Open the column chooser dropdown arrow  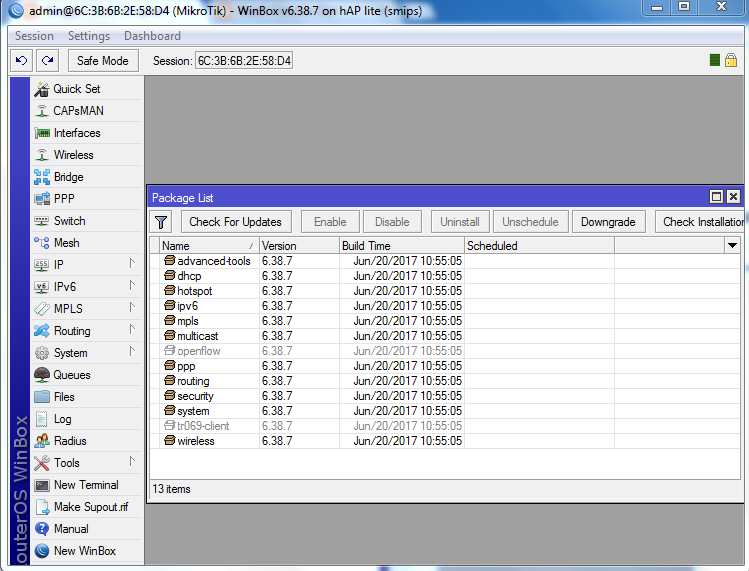[x=732, y=246]
